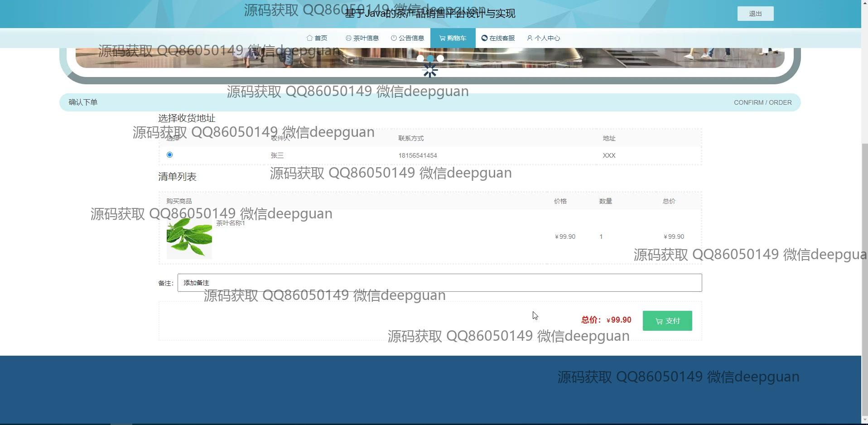Click the person icon beside 个人中心

[529, 38]
